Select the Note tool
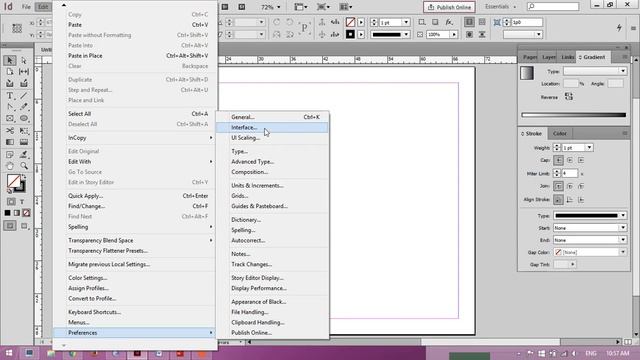The width and height of the screenshot is (640, 360). tap(10, 155)
